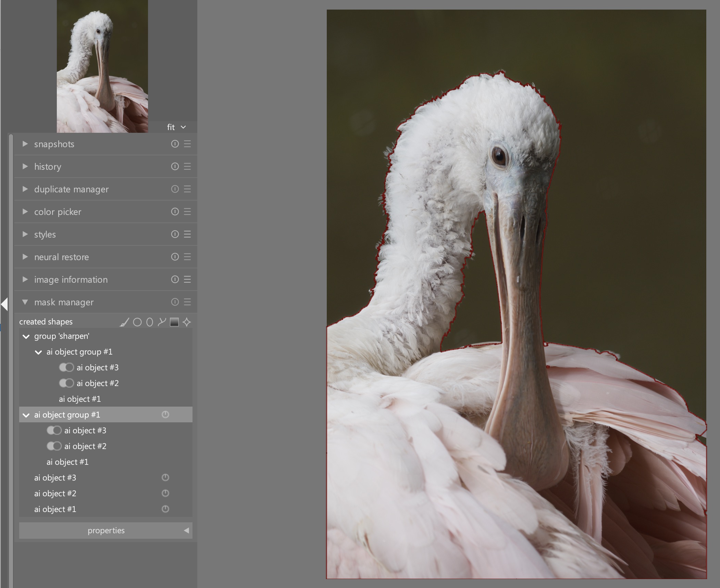Expand the color picker module

(x=25, y=212)
